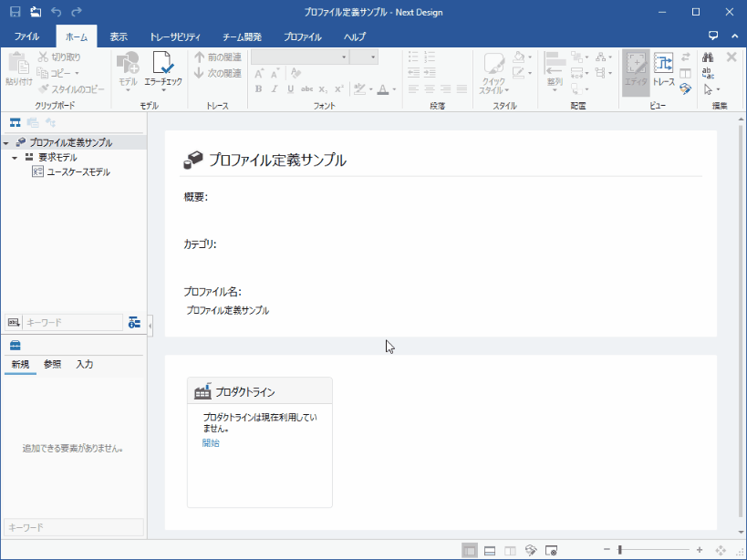Click the binoculars search icon
Screen dimensions: 747x560
pos(709,57)
